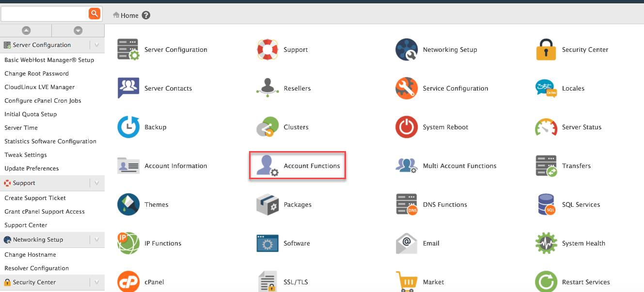
Task: Open Basic WebHost Manager® Setup
Action: pos(49,60)
